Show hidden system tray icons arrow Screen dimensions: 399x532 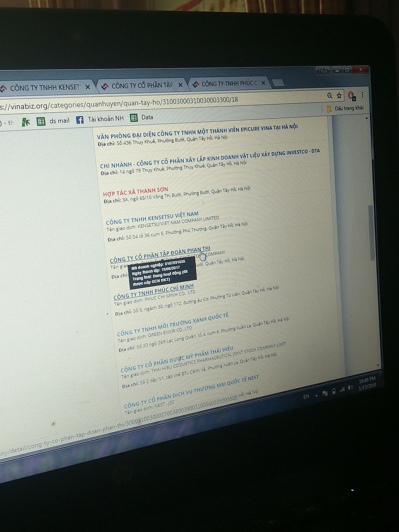[316, 395]
